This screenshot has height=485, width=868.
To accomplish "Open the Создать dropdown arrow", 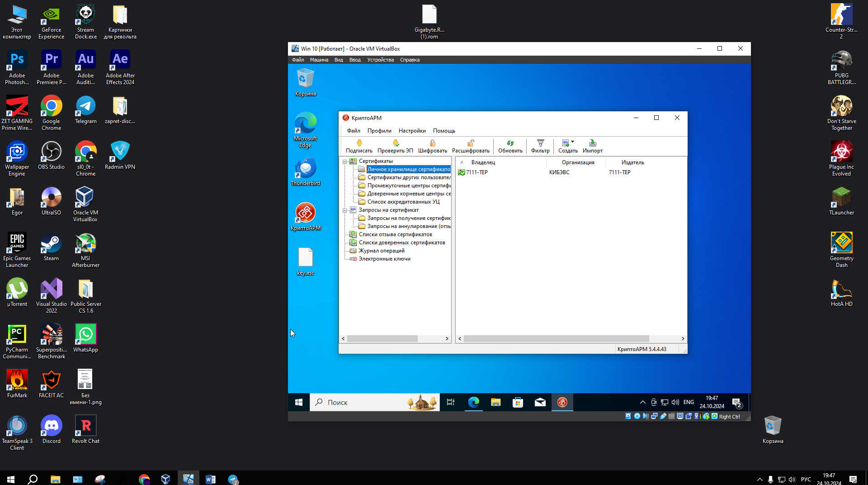I will pos(573,142).
